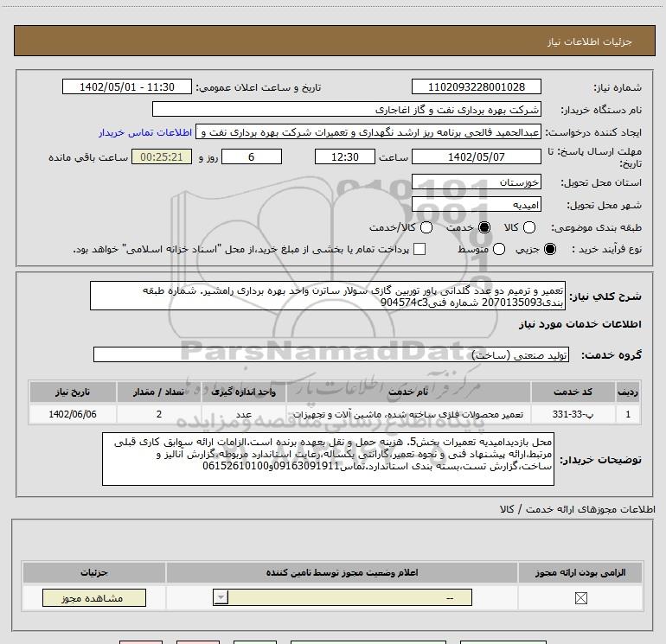The height and width of the screenshot is (644, 666).
Task: Click the remaining time 00:25:21 field
Action: (162, 156)
